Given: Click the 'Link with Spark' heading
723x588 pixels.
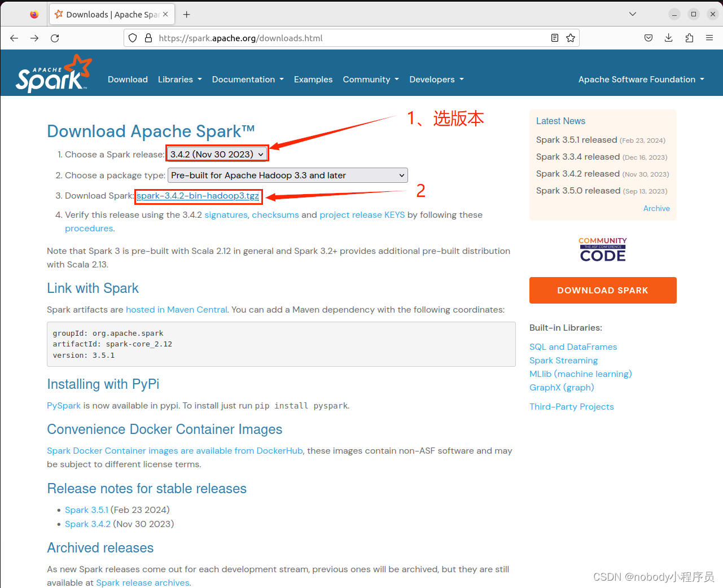Looking at the screenshot, I should pos(93,288).
